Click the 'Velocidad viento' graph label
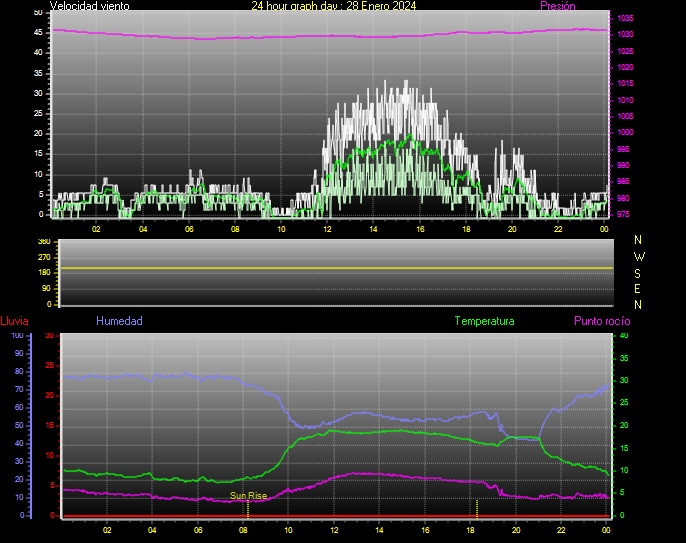Image resolution: width=686 pixels, height=543 pixels. coord(90,6)
